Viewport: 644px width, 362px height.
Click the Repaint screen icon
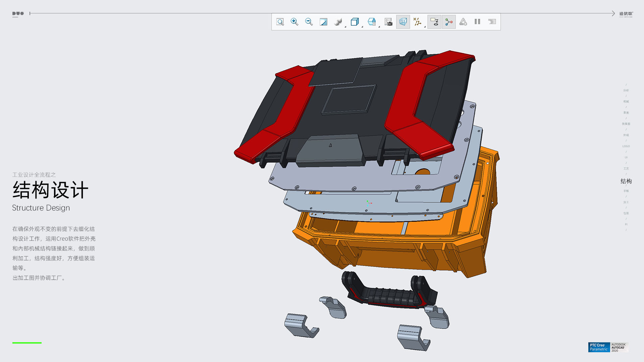[323, 22]
